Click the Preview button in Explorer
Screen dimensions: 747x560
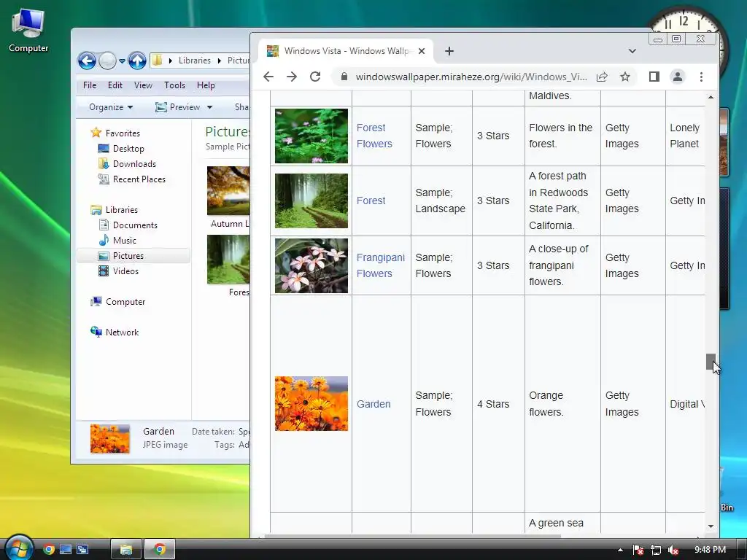178,107
